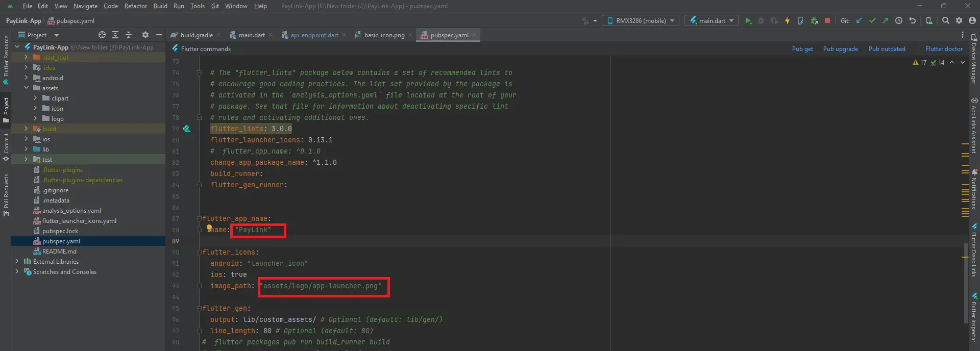This screenshot has height=351, width=980.
Task: Open the account avatar icon in toolbar
Action: click(x=972, y=21)
